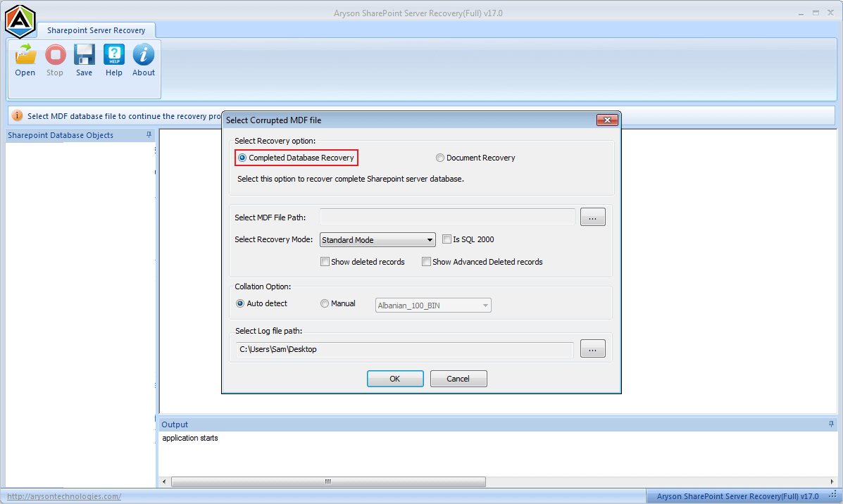843x504 pixels.
Task: Click the status bar version text
Action: (x=737, y=496)
